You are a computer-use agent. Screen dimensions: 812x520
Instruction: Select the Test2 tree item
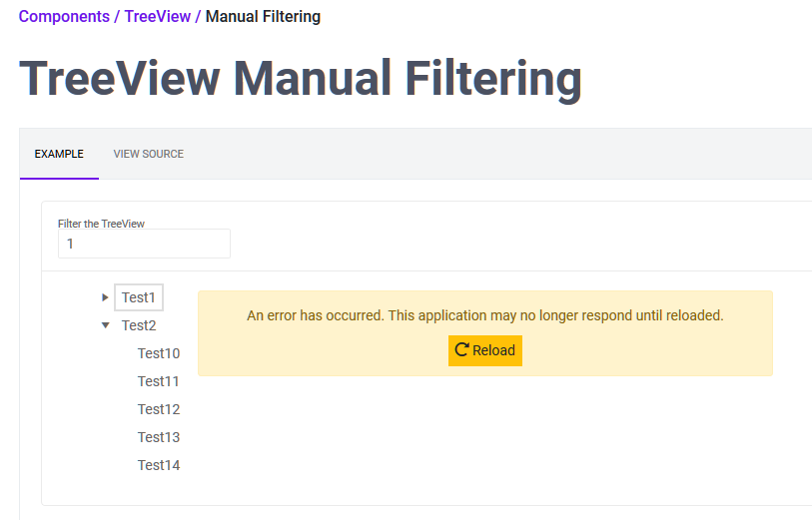click(139, 325)
